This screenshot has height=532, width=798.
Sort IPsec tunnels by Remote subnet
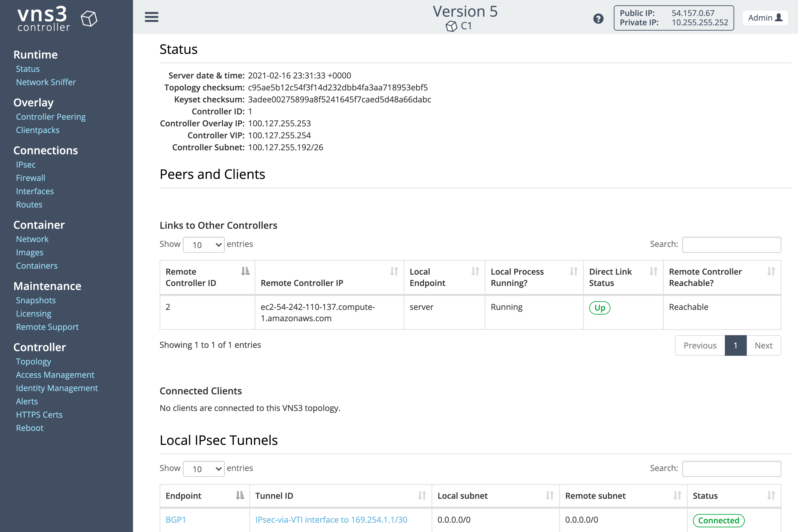(623, 496)
